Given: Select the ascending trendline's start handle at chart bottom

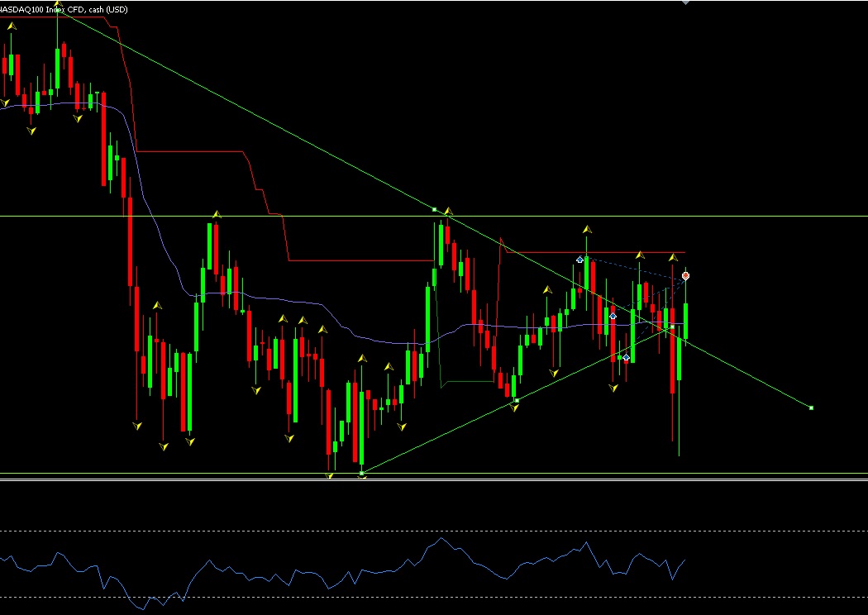Looking at the screenshot, I should (x=361, y=473).
